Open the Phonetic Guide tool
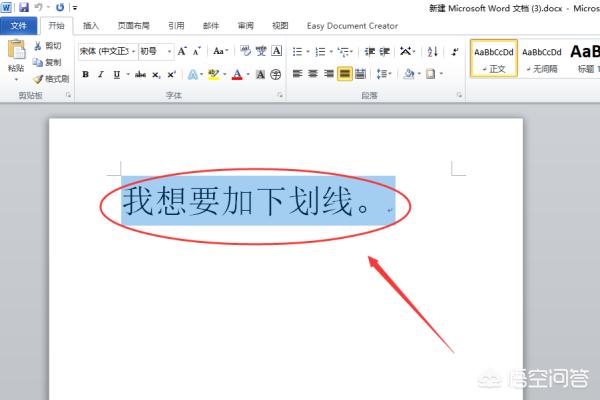Image resolution: width=600 pixels, height=400 pixels. (261, 51)
